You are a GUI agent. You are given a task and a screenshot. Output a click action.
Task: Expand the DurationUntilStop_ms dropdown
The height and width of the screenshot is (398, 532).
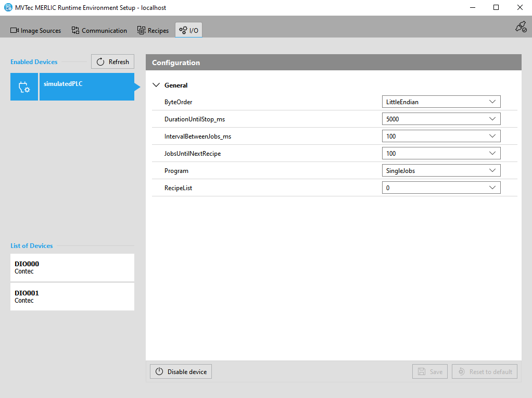[x=441, y=119]
